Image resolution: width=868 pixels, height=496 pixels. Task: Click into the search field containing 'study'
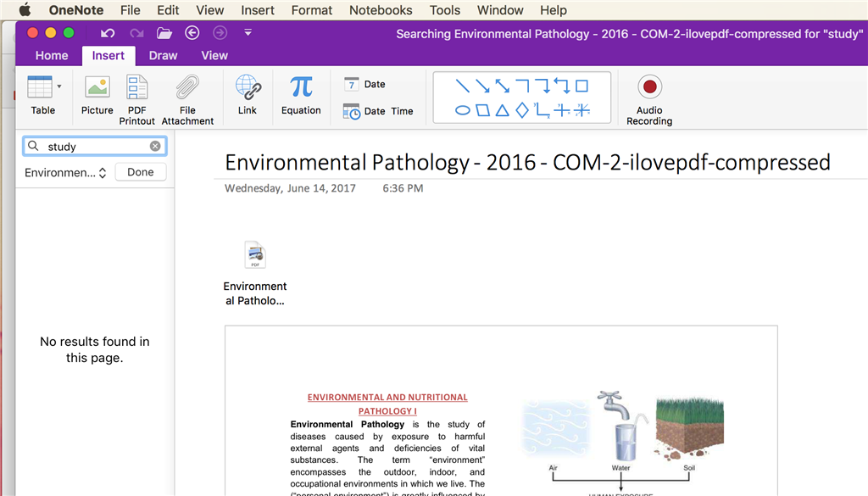95,146
